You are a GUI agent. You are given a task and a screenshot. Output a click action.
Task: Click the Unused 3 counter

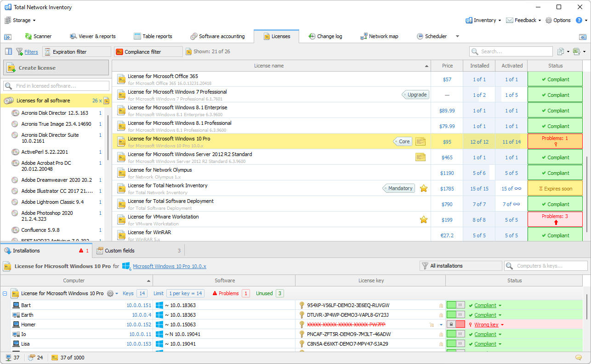[280, 293]
